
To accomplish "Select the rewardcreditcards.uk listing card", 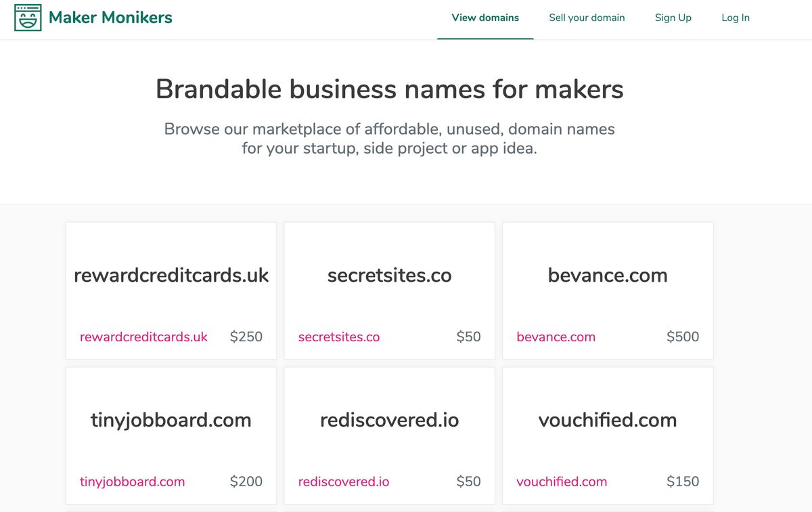I will click(171, 276).
